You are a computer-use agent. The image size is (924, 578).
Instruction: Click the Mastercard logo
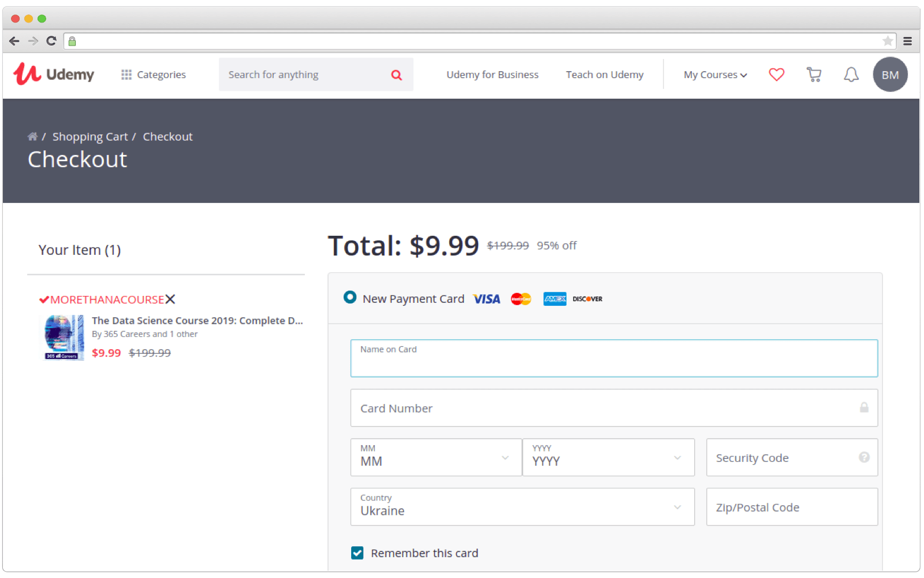tap(521, 299)
